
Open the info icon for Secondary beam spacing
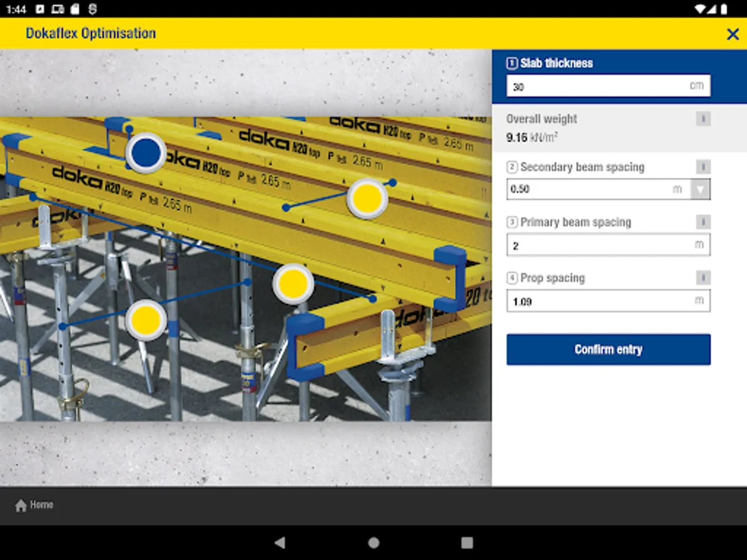[703, 167]
